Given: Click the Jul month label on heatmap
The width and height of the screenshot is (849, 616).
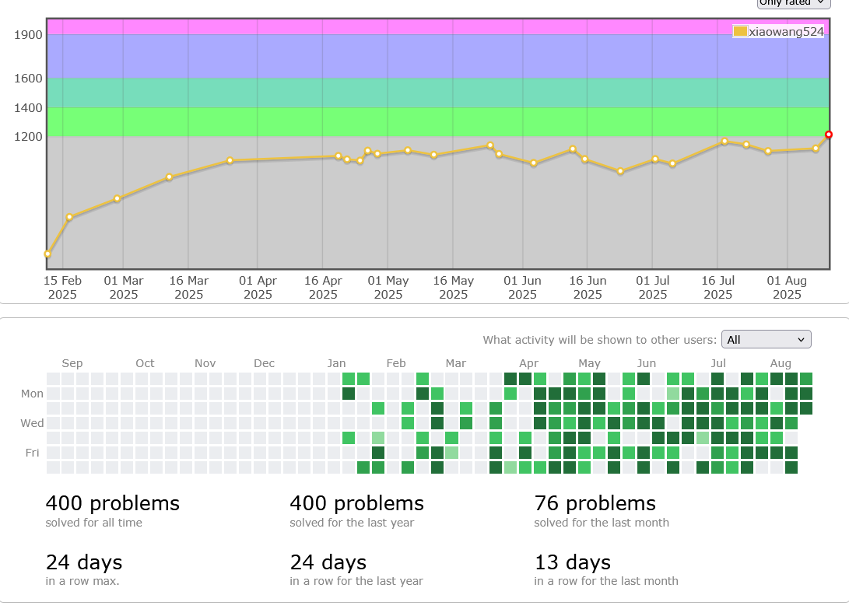Looking at the screenshot, I should pos(718,363).
